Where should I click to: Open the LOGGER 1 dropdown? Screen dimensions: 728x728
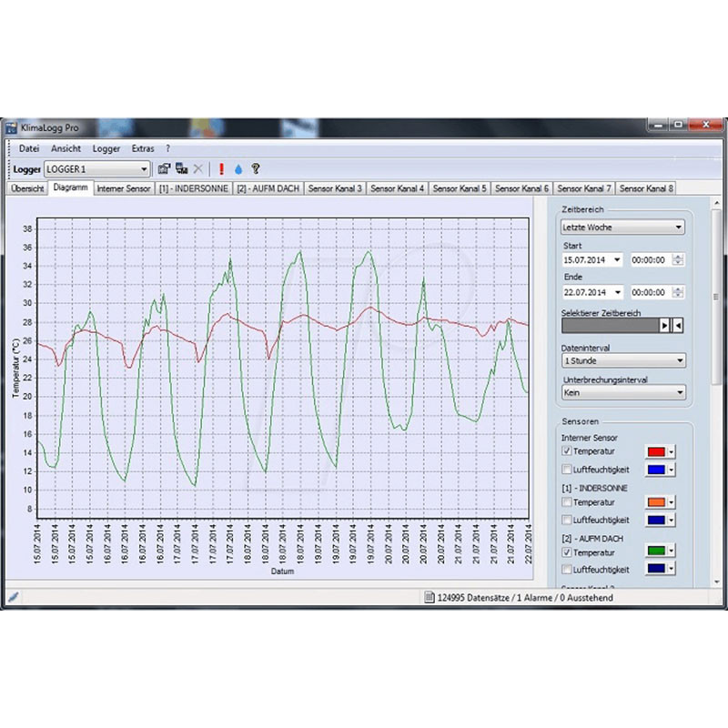coord(97,169)
